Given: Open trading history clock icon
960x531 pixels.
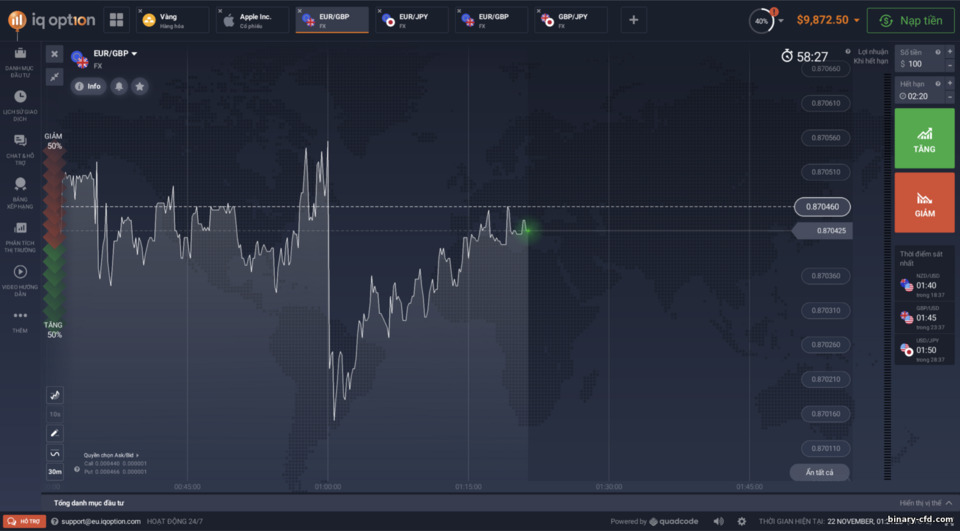Looking at the screenshot, I should (20, 97).
